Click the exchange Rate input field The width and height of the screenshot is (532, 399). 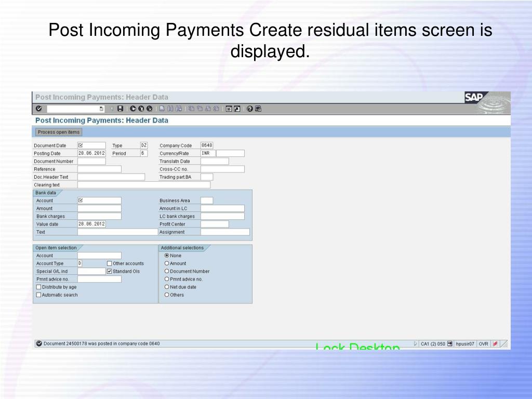pyautogui.click(x=230, y=153)
